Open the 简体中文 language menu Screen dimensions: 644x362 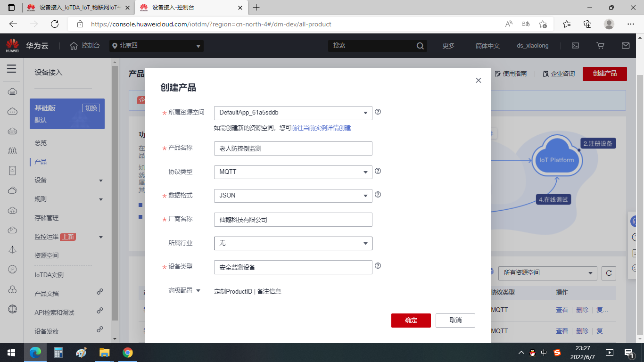[x=487, y=46]
